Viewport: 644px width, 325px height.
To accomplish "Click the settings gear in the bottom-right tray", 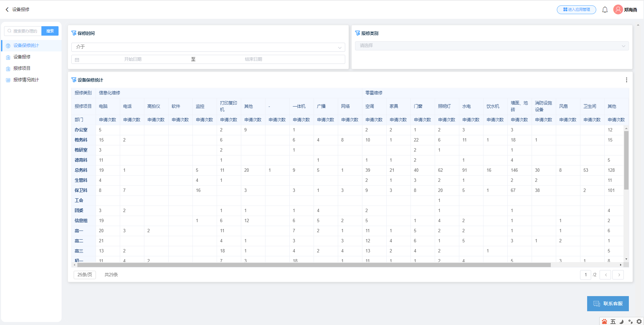I will [x=639, y=322].
